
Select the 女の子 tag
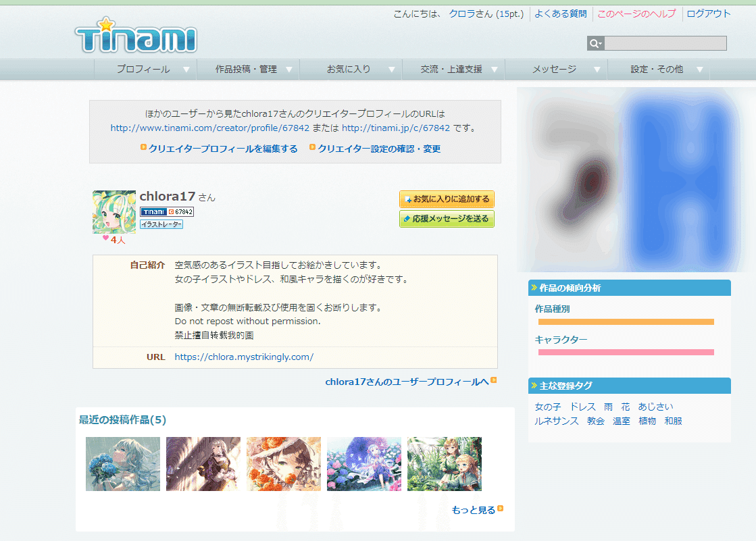click(x=547, y=407)
